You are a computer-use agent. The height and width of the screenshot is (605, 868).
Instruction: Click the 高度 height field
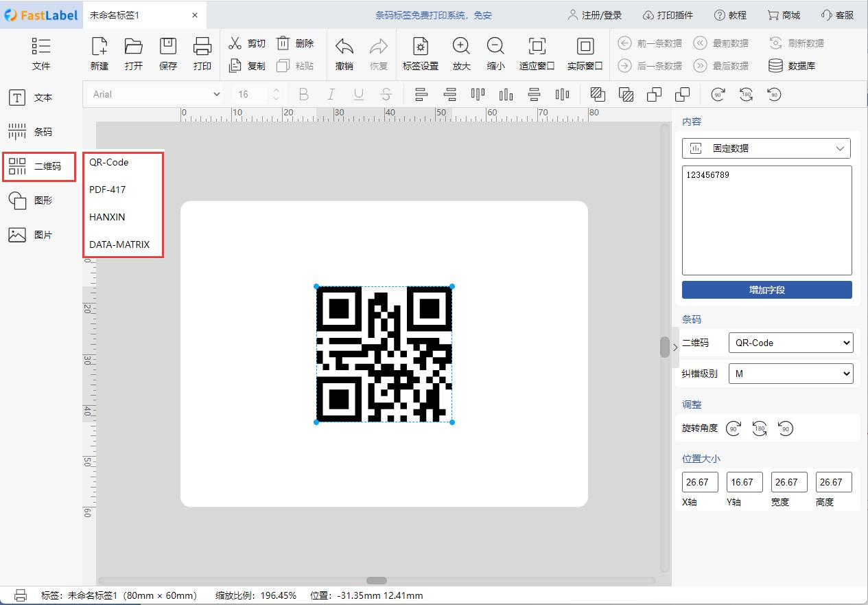click(x=834, y=482)
